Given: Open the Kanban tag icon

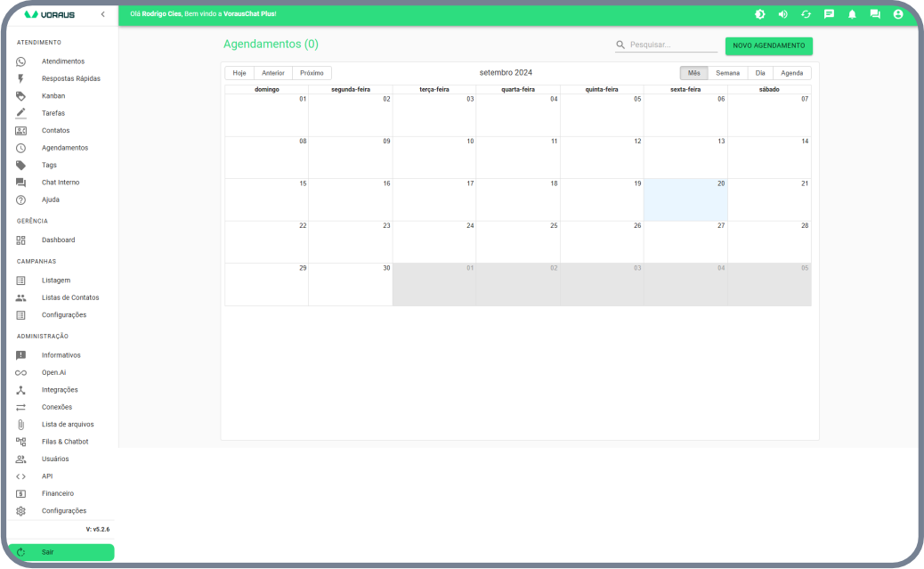Looking at the screenshot, I should [x=20, y=96].
